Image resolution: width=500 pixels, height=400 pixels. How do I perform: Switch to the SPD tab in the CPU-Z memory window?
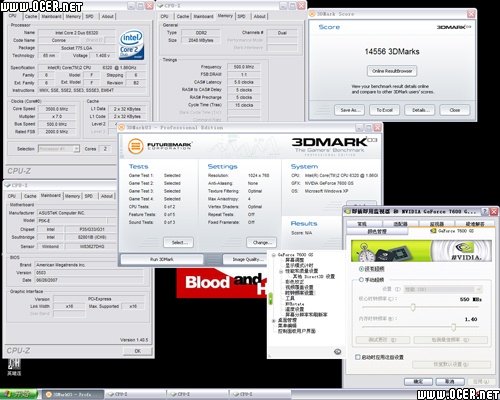(x=242, y=16)
